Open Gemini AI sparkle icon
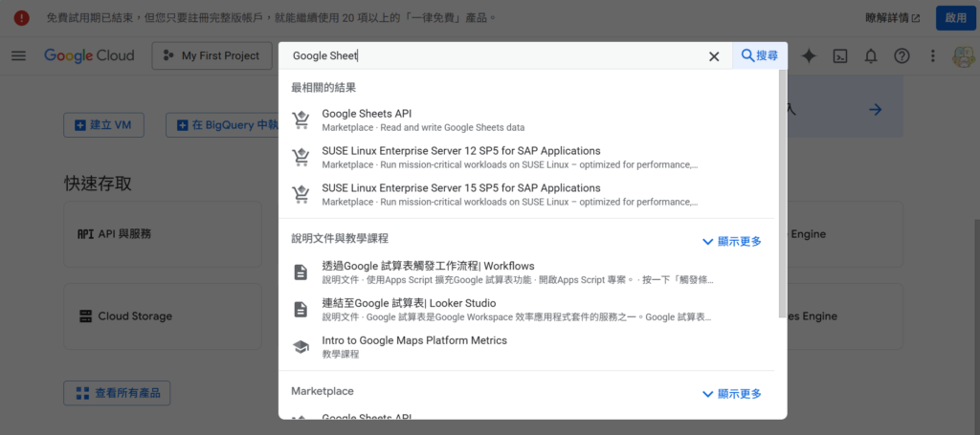 tap(809, 55)
